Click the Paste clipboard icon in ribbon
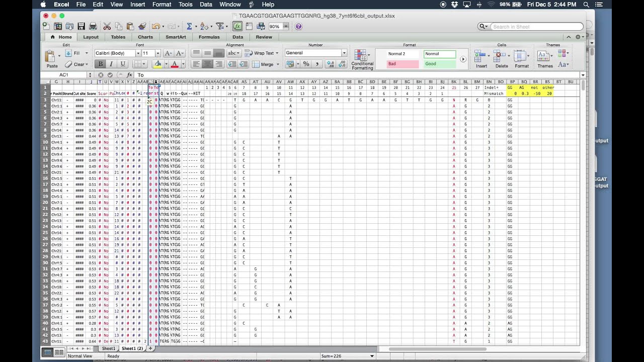 click(50, 56)
